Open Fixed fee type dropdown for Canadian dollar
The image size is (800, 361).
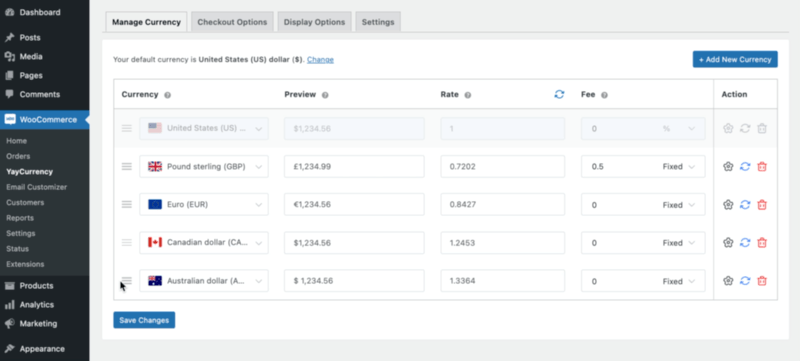[679, 243]
